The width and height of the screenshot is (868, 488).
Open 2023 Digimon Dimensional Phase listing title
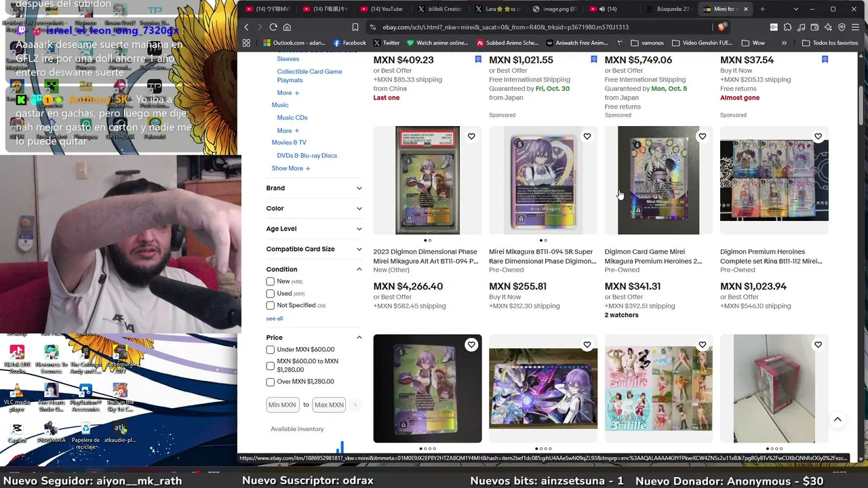pos(425,256)
